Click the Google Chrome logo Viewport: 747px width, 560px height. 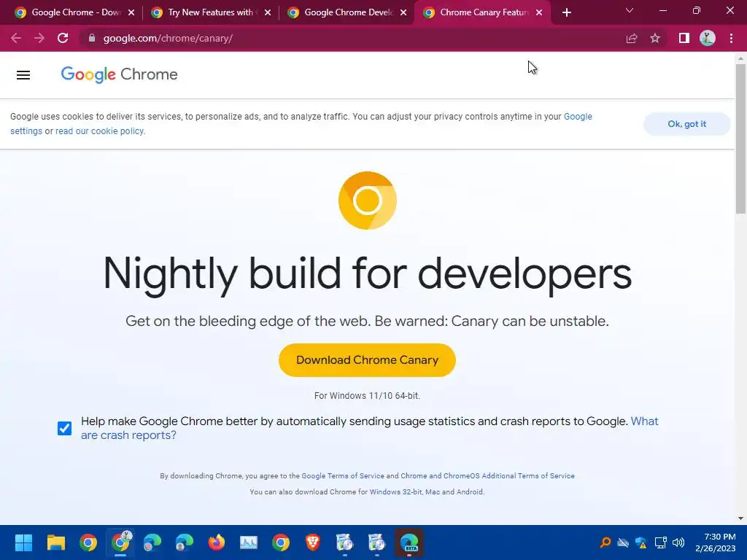click(x=119, y=74)
